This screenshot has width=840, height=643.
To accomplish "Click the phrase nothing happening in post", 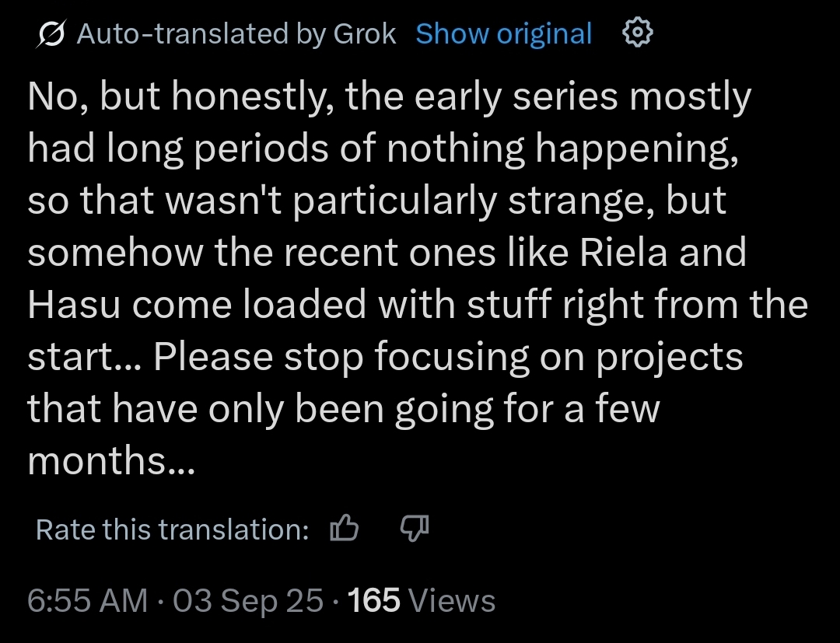I will [x=562, y=149].
